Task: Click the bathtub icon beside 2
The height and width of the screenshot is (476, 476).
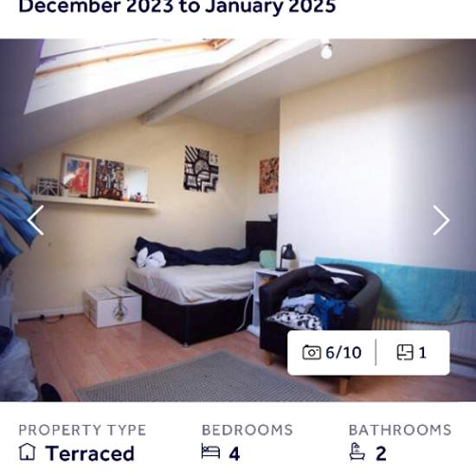Action: tap(357, 452)
